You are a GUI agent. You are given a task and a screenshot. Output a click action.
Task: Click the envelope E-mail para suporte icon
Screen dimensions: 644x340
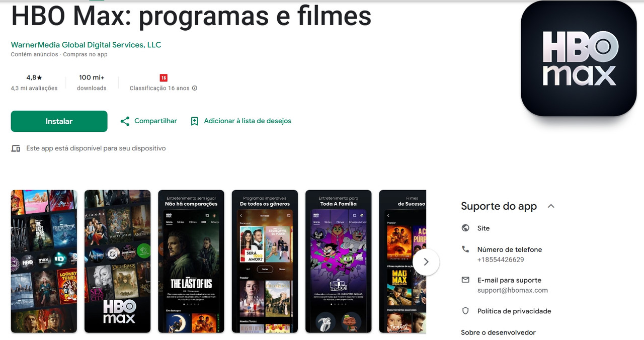465,280
